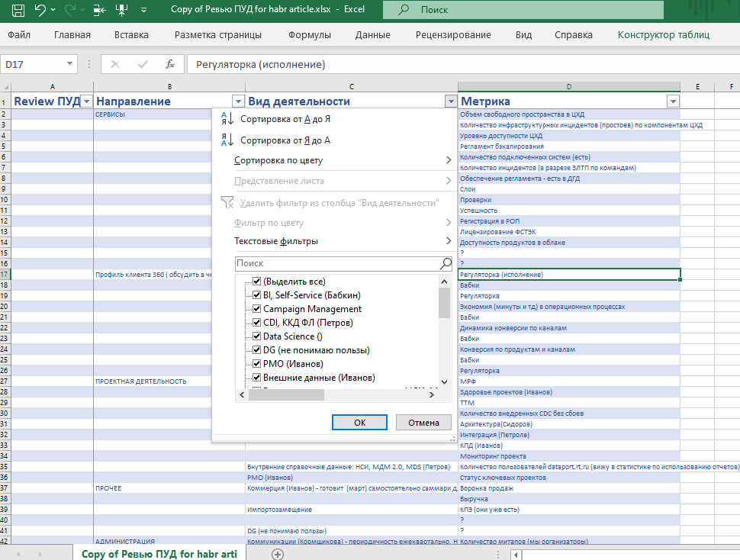Toggle the (Выделить все) checkbox
This screenshot has height=560, width=740.
(257, 282)
